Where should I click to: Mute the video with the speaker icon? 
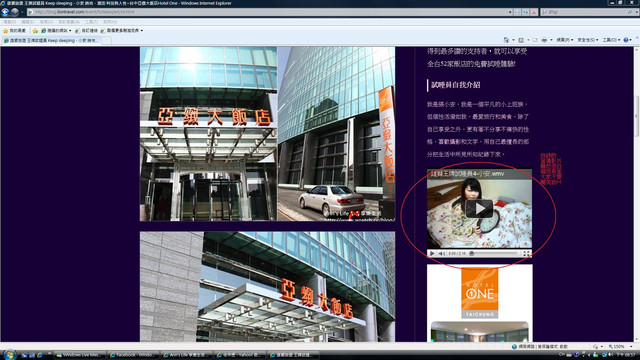tap(441, 253)
